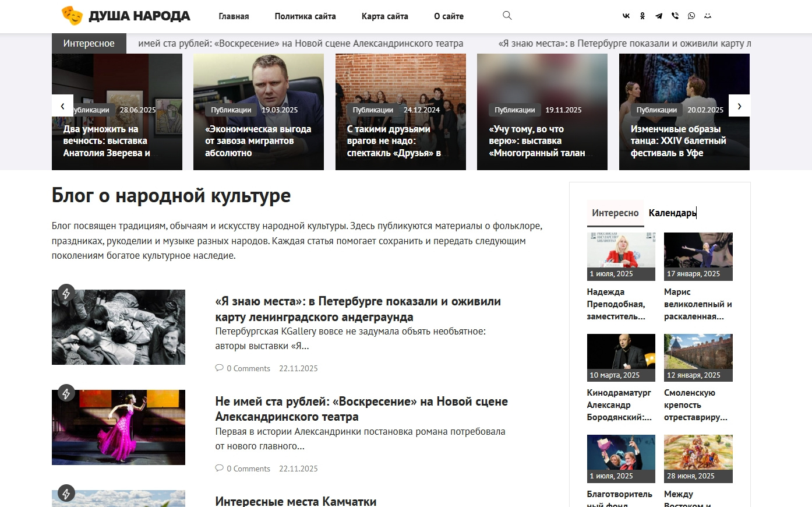Image resolution: width=812 pixels, height=507 pixels.
Task: Open sidebar link «Надежда Преподобная, заместитель…»
Action: coord(616,304)
